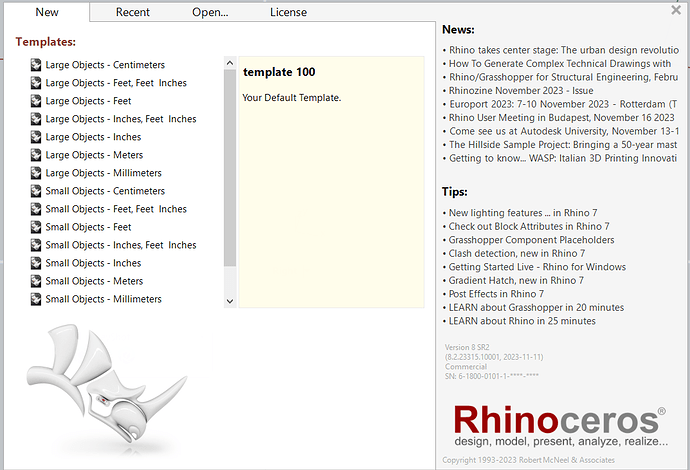Open news: How To Generate Complex Technical Drawings
Viewport: 690px width, 470px height.
560,64
